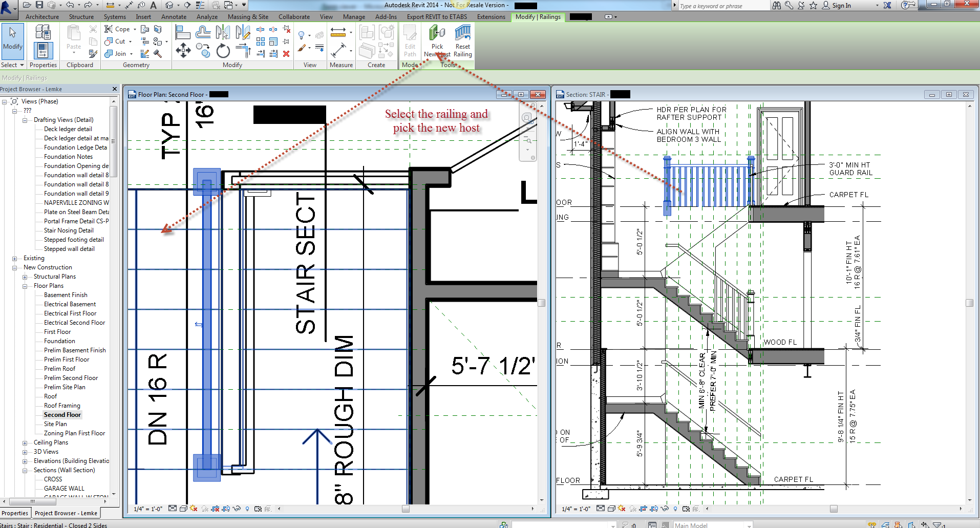The image size is (980, 528).
Task: Click the Trim/Extend to Corner tool
Action: [x=243, y=51]
